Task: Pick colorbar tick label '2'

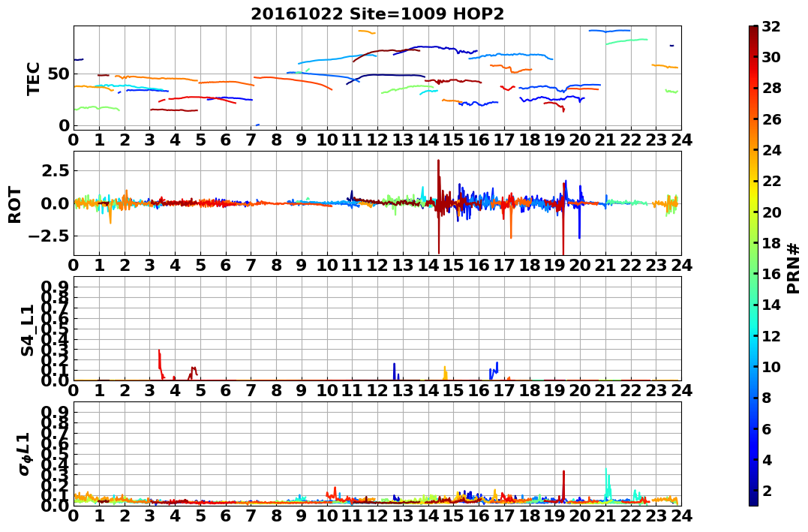Action: coord(767,490)
